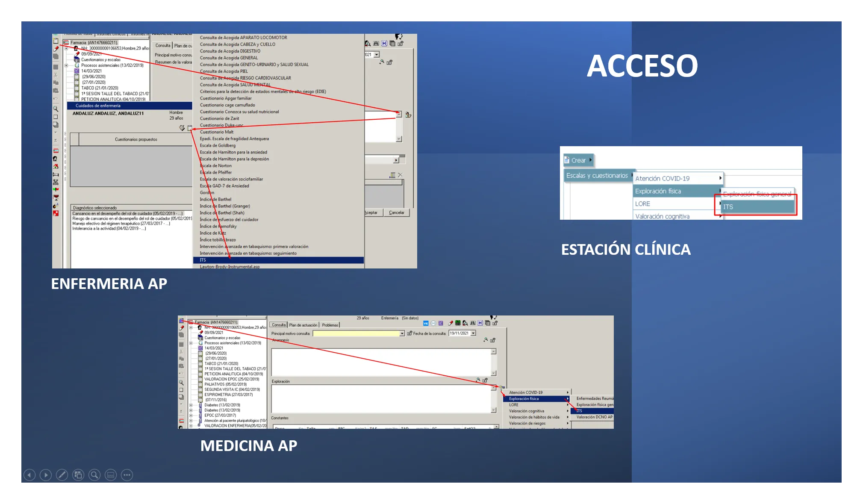
Task: Choose Cuestionario de Zarit in Enfermeria list
Action: coord(219,118)
